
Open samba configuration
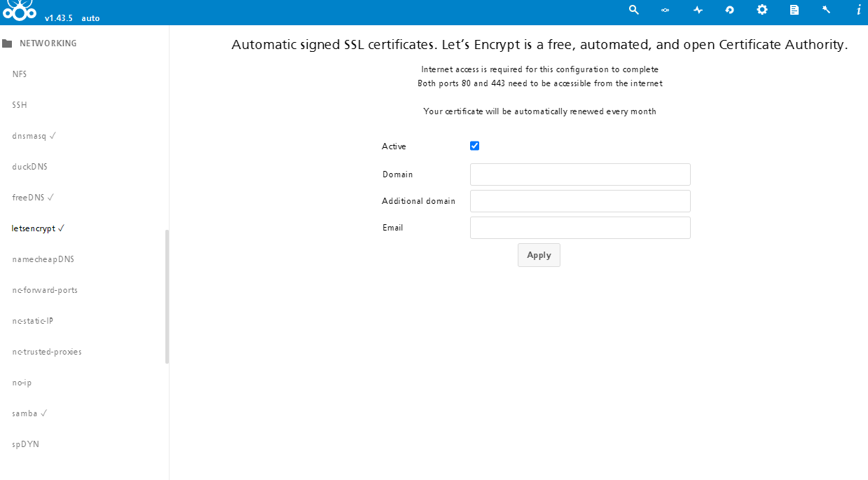29,413
